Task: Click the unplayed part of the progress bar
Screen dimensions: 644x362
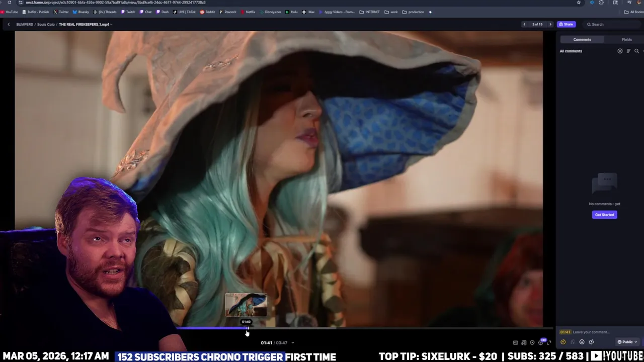Action: (400, 328)
